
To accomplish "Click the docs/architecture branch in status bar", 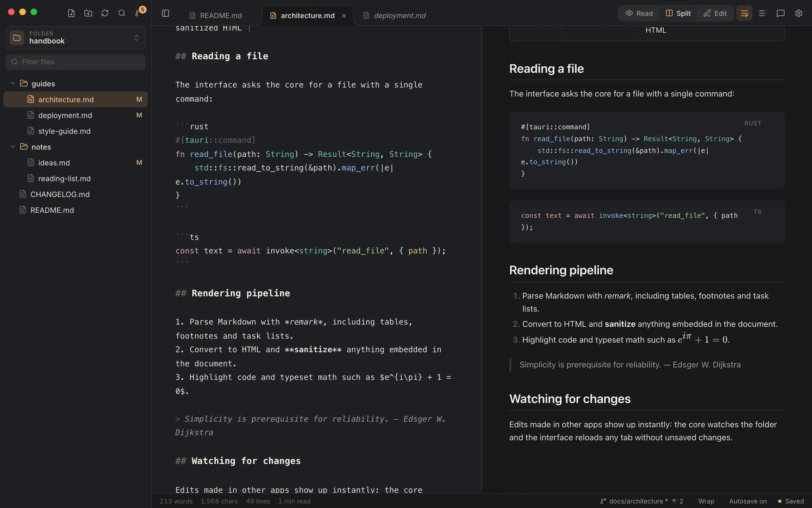I will (641, 501).
